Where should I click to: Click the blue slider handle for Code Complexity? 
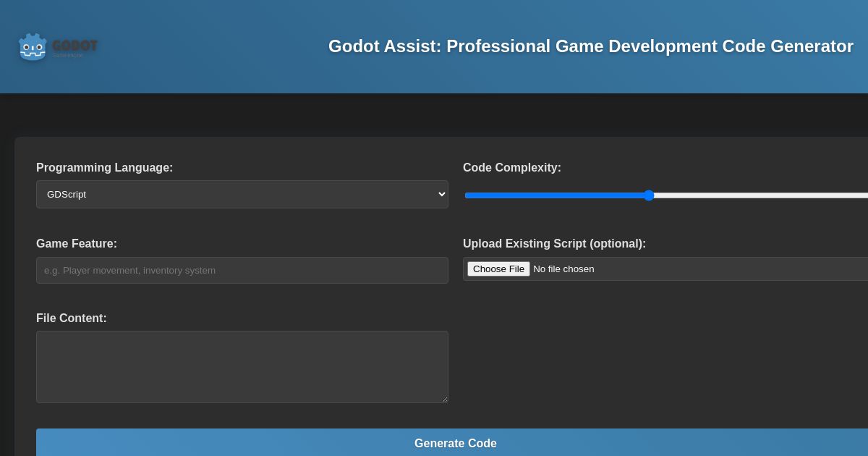[649, 195]
